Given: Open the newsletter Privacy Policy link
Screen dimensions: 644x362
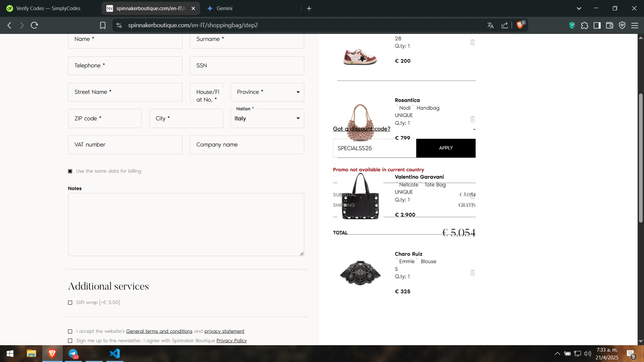Looking at the screenshot, I should [x=231, y=341].
